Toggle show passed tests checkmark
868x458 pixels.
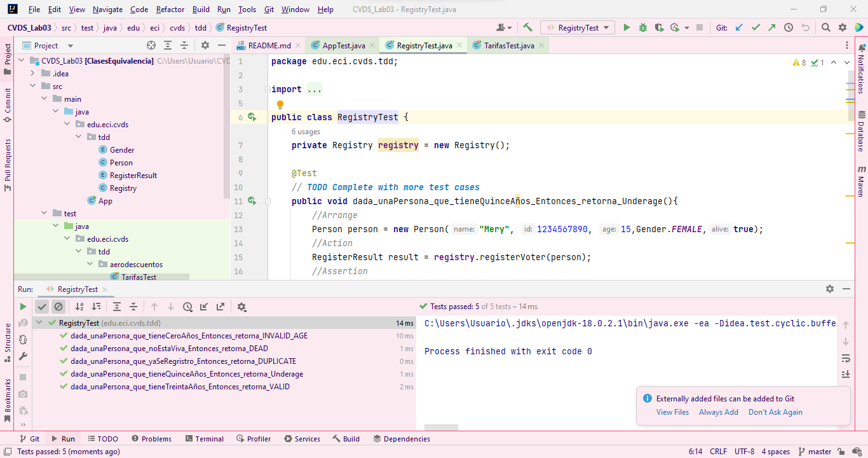coord(42,307)
